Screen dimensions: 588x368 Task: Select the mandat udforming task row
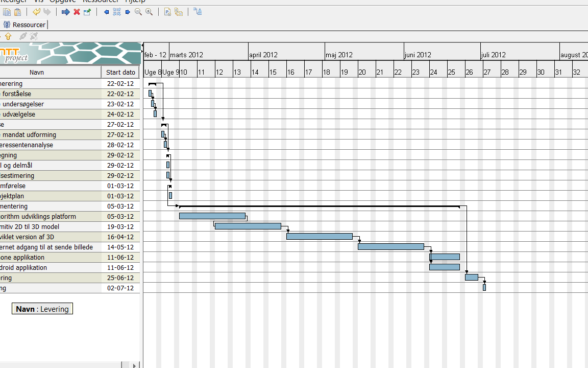[x=70, y=135]
